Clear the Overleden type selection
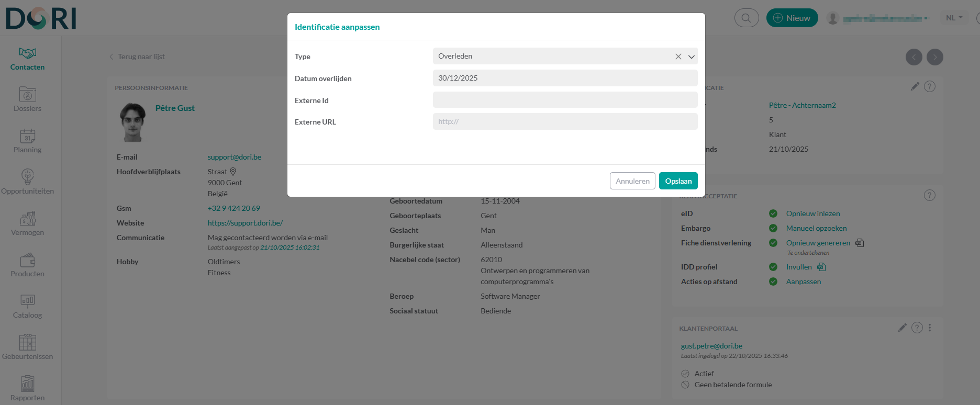 pyautogui.click(x=678, y=57)
